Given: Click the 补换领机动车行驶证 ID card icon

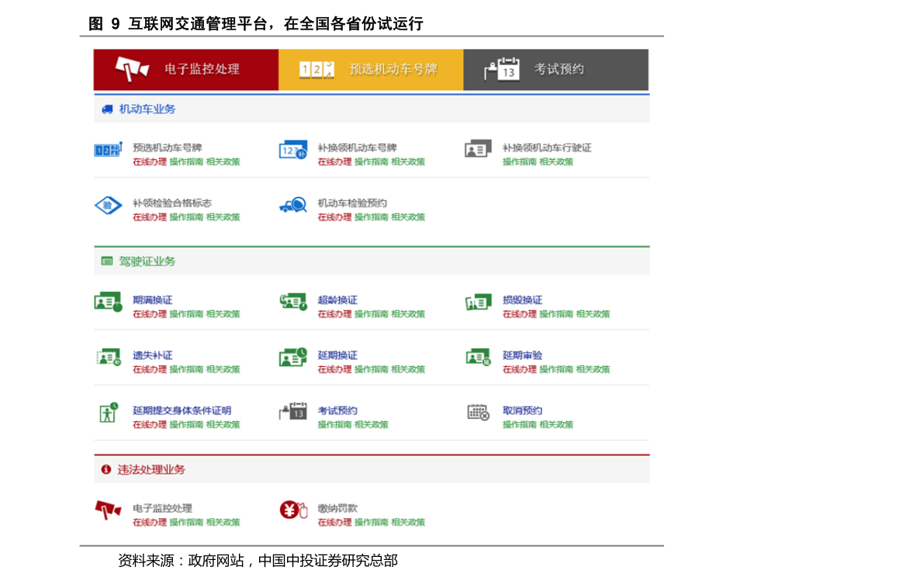Looking at the screenshot, I should pos(478,149).
